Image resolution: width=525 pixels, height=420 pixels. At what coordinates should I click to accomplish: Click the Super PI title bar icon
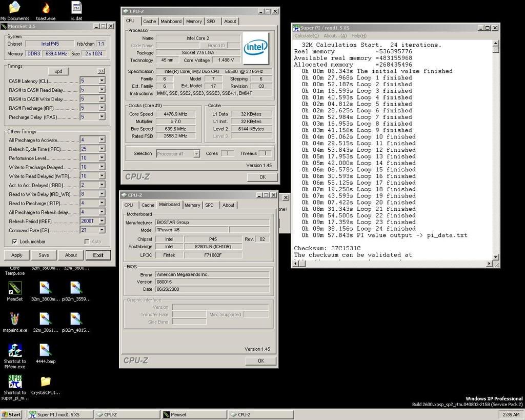pyautogui.click(x=296, y=28)
